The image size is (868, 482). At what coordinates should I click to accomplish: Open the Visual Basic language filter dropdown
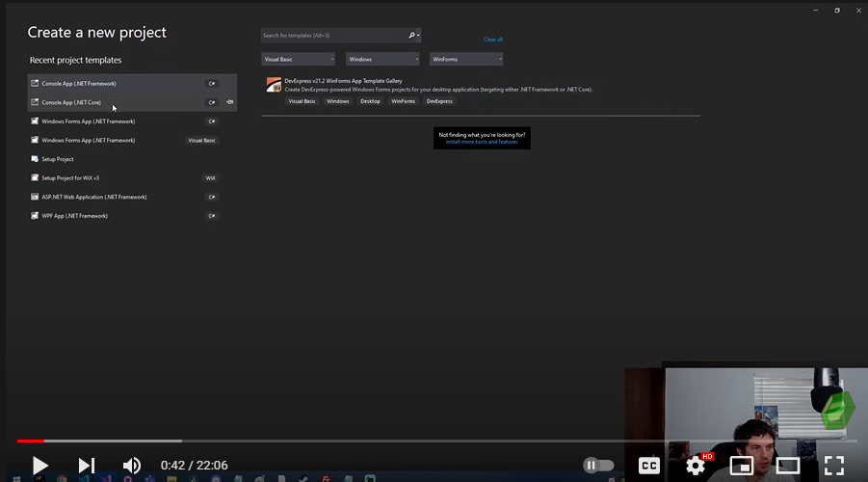298,59
